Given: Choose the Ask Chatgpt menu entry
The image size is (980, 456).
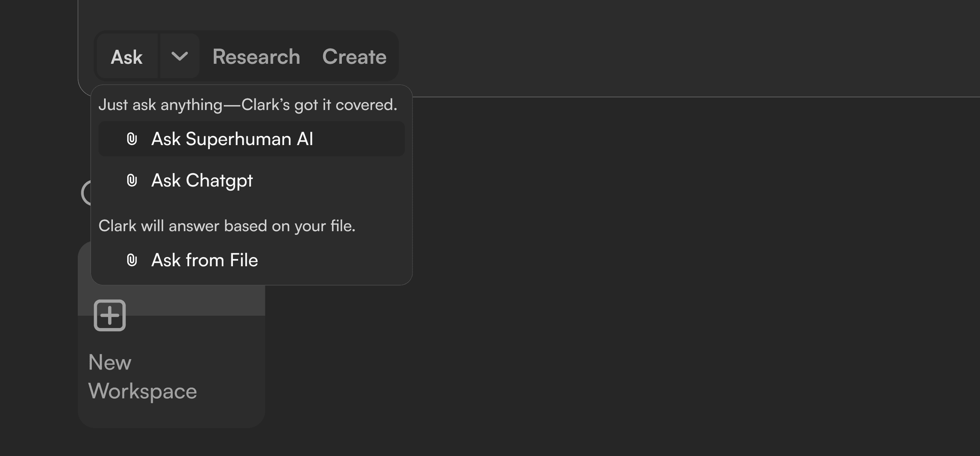Looking at the screenshot, I should (202, 181).
